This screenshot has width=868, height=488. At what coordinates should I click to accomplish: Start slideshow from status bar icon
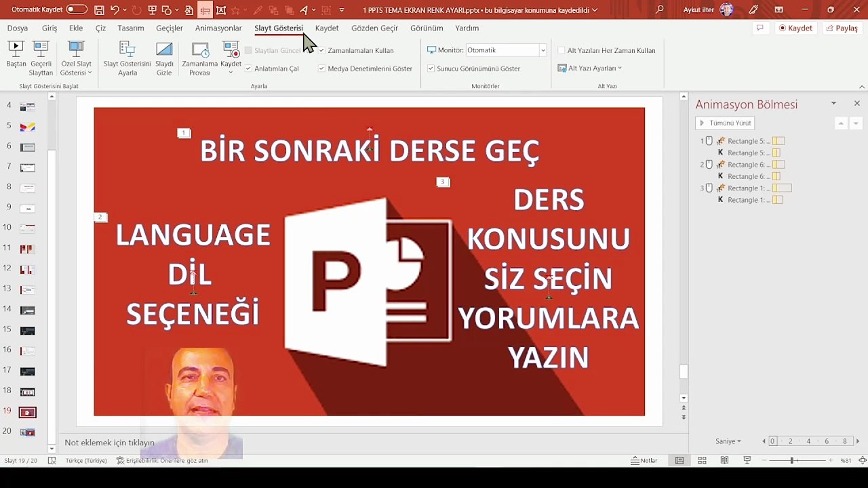pyautogui.click(x=747, y=460)
